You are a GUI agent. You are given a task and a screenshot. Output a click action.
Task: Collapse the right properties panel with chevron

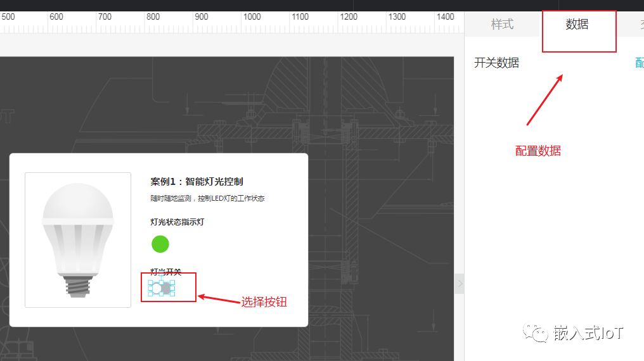click(x=460, y=284)
